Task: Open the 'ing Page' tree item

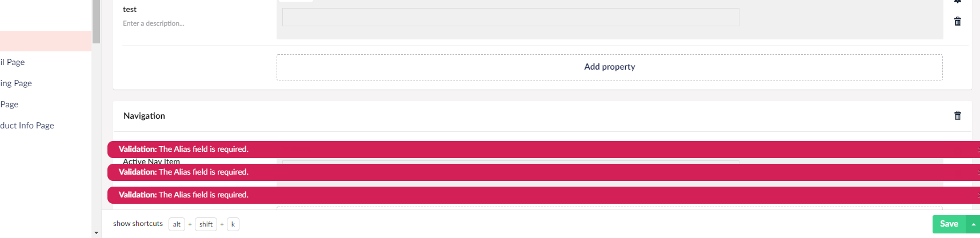Action: 16,83
